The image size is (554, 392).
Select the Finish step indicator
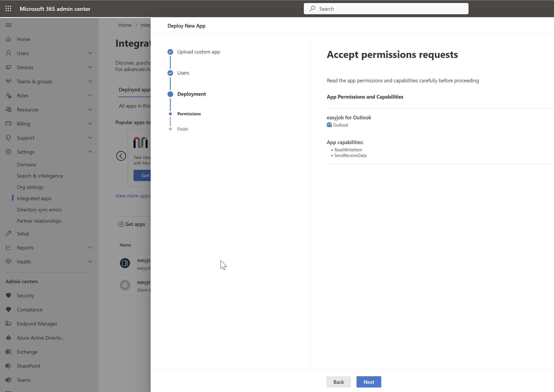click(x=170, y=129)
